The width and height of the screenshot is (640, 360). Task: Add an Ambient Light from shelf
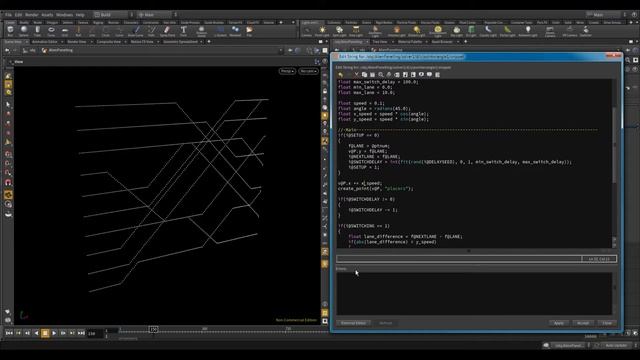tap(528, 31)
